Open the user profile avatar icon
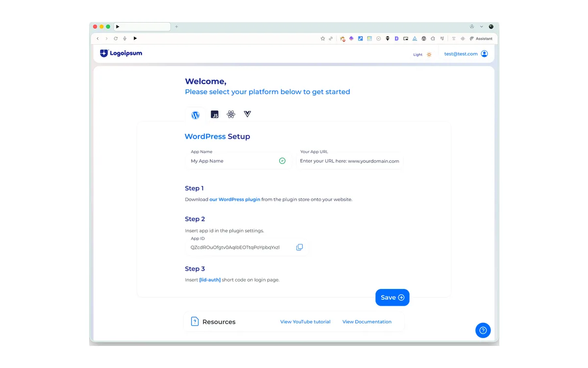The width and height of the screenshot is (588, 368). (484, 54)
